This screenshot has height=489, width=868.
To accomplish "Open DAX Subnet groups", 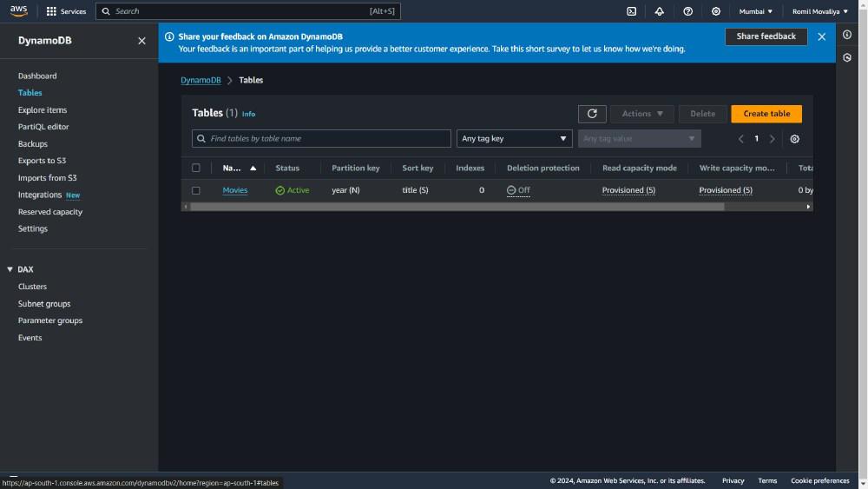I will [x=43, y=303].
